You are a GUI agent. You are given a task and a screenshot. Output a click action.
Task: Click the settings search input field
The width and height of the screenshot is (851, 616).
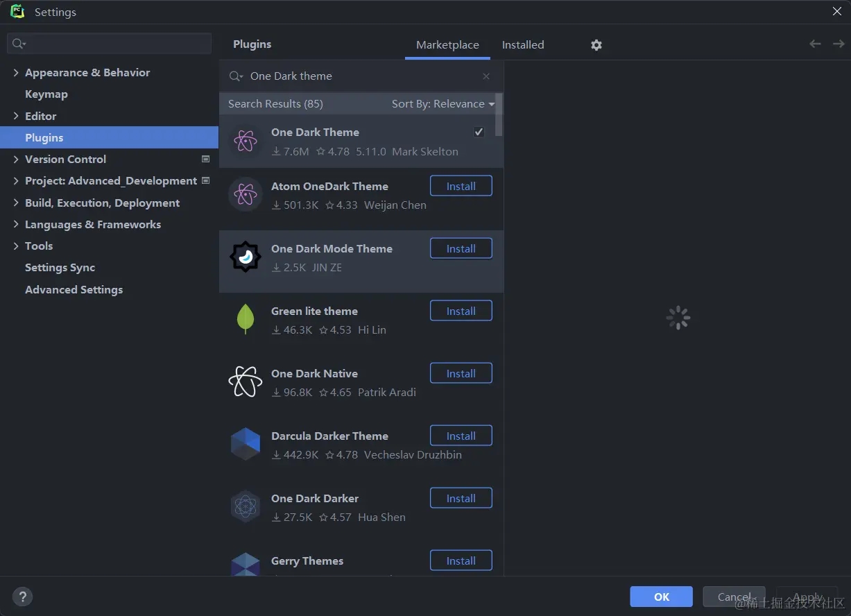click(109, 43)
